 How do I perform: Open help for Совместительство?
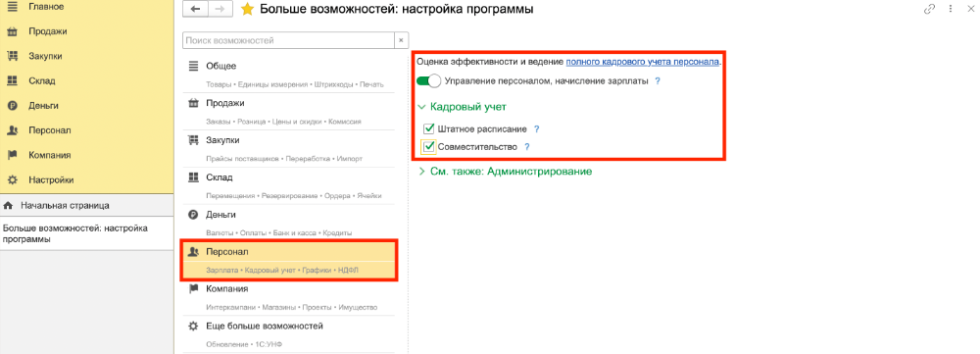pyautogui.click(x=527, y=147)
